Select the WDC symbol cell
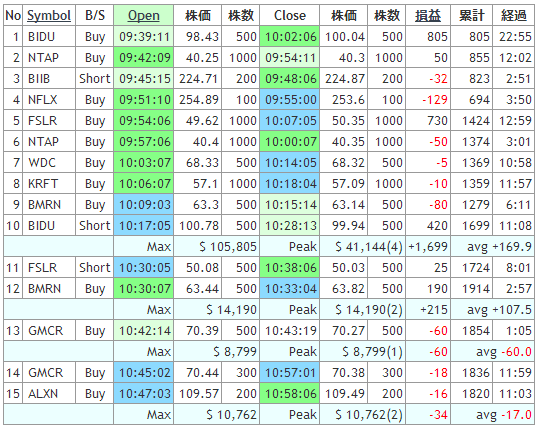Image resolution: width=541 pixels, height=428 pixels. (49, 163)
